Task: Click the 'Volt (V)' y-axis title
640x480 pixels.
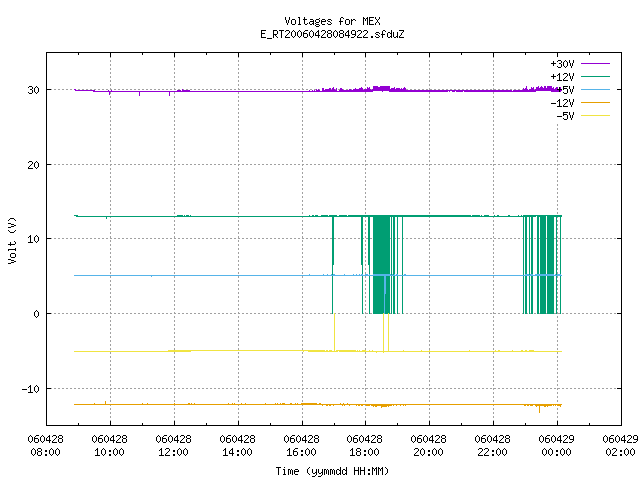Action: click(x=12, y=240)
